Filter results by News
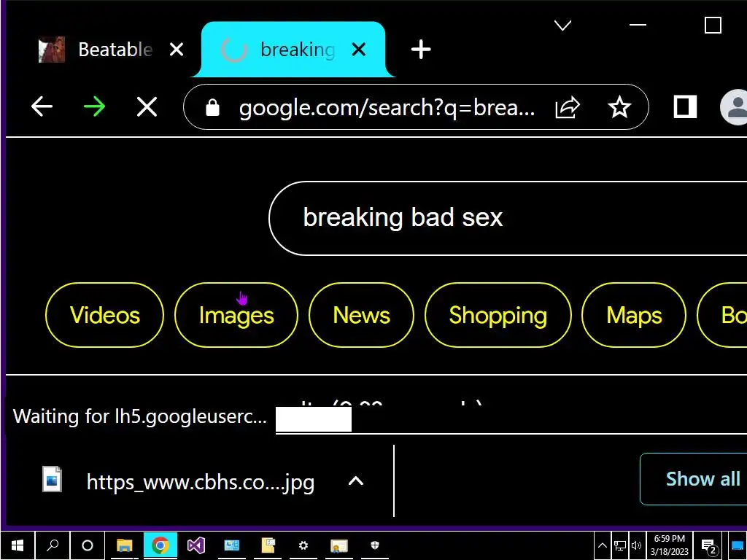 (361, 315)
